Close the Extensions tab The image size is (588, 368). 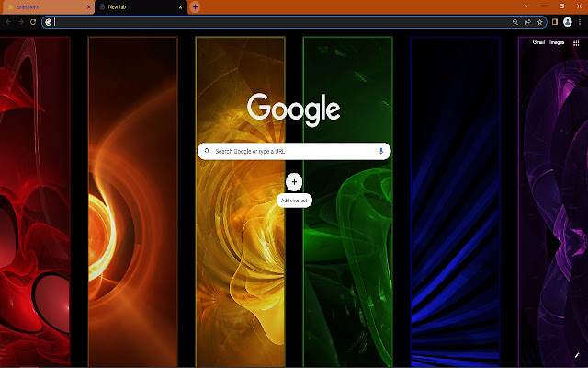coord(88,7)
